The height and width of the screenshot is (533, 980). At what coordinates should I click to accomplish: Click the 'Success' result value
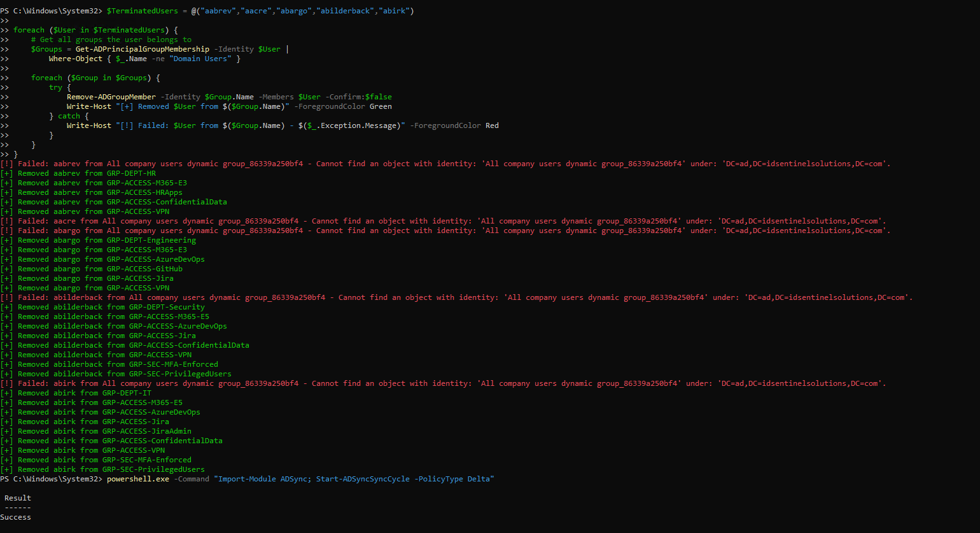15,517
